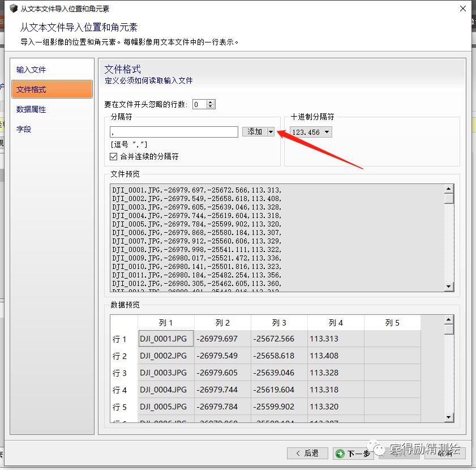The height and width of the screenshot is (470, 476).
Task: Close the import dialog window
Action: [462, 8]
